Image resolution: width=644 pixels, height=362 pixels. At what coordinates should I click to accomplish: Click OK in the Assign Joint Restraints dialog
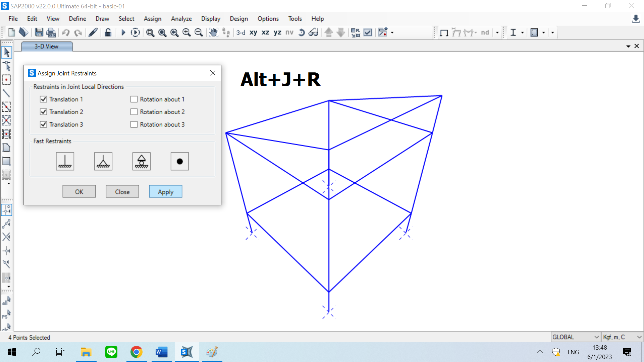[79, 192]
